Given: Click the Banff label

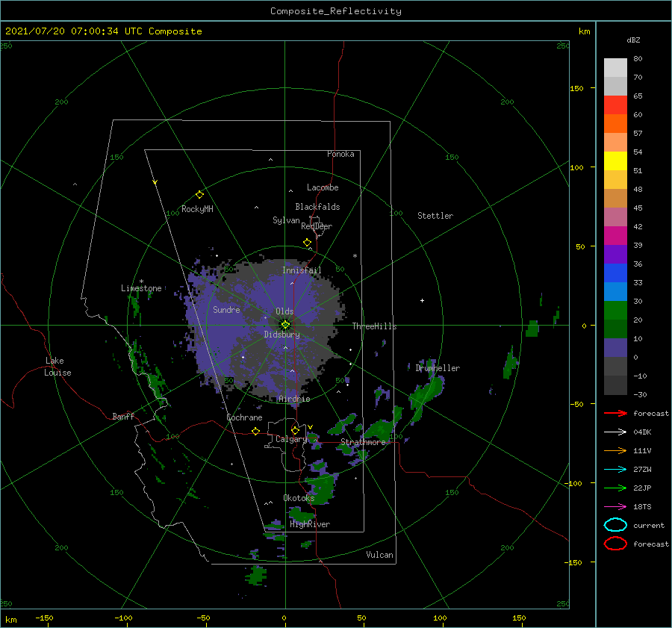Looking at the screenshot, I should (123, 416).
